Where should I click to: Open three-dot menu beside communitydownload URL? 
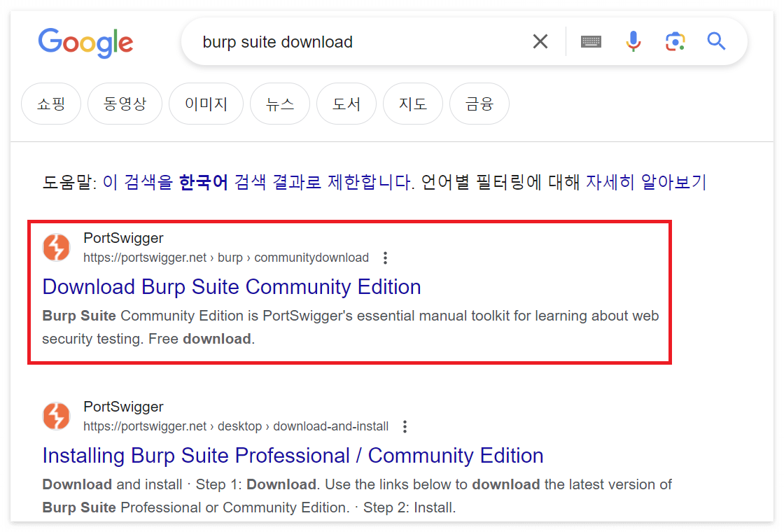coord(385,258)
